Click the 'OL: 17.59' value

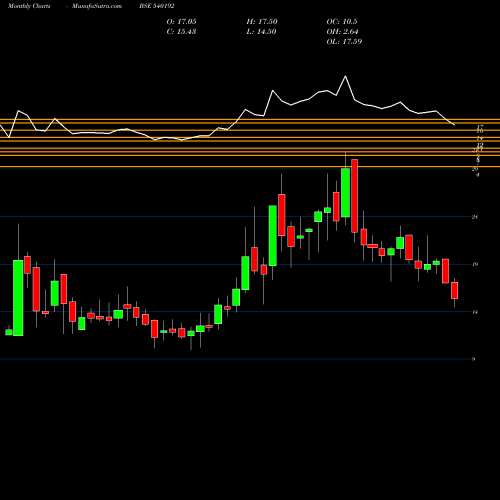pos(344,42)
